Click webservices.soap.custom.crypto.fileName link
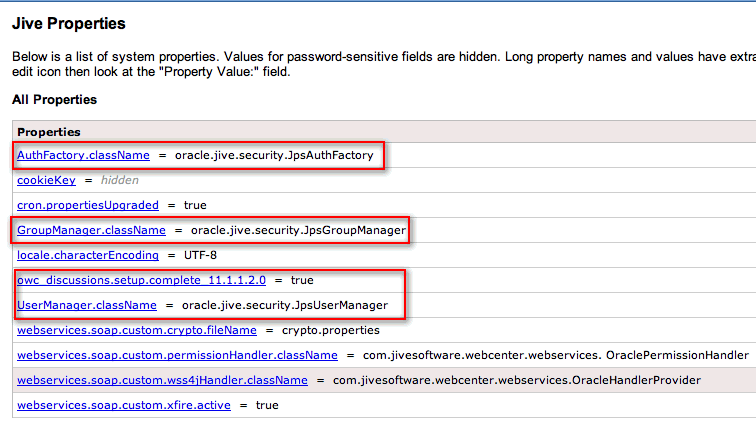Image resolution: width=756 pixels, height=426 pixels. pyautogui.click(x=137, y=331)
